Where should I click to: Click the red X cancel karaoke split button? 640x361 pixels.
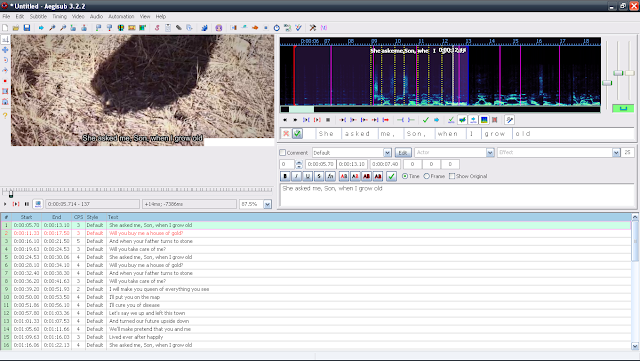(x=286, y=134)
